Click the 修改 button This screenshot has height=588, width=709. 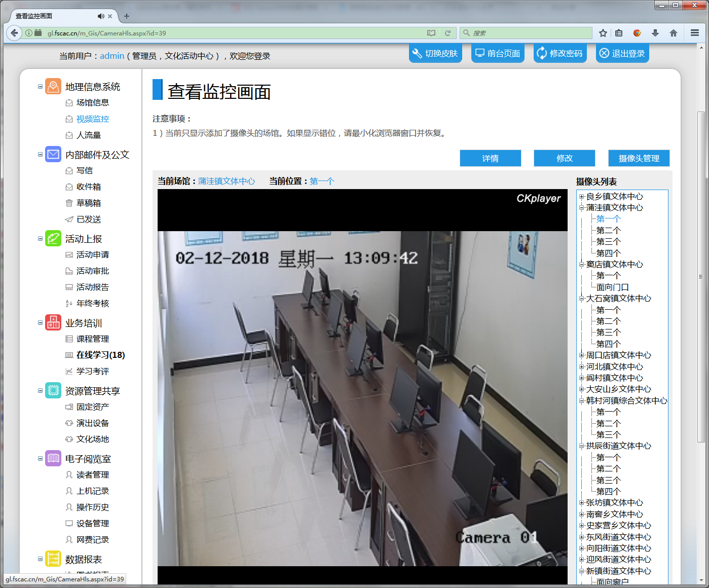[565, 158]
